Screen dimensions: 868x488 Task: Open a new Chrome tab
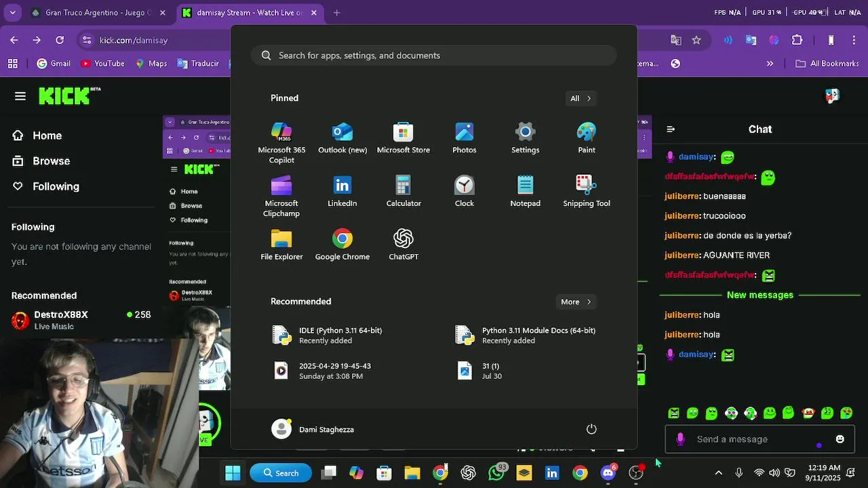pyautogui.click(x=337, y=12)
